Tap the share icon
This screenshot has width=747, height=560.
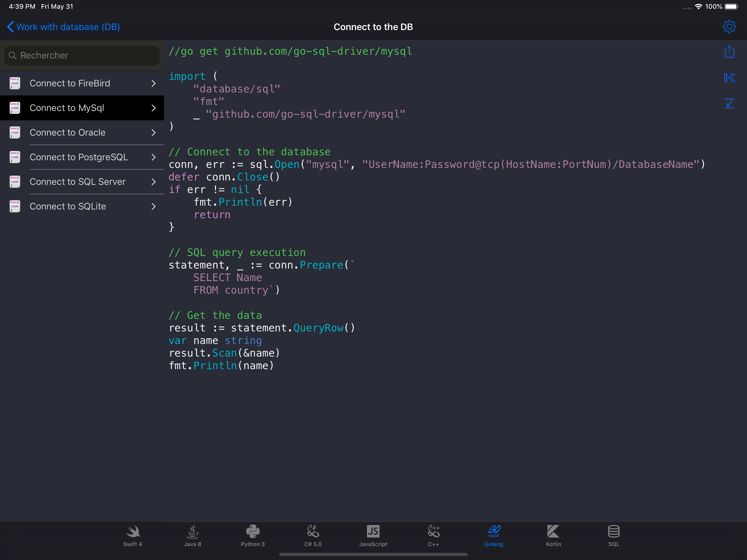[x=729, y=52]
